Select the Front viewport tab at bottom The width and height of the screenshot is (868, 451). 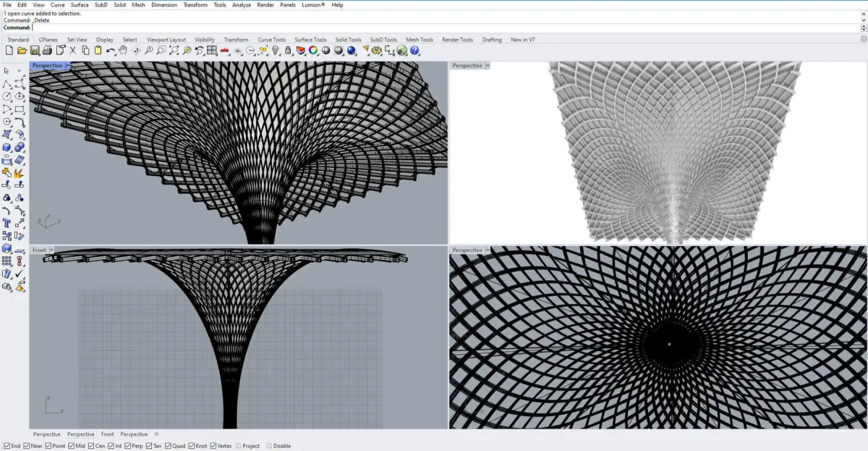[x=107, y=434]
